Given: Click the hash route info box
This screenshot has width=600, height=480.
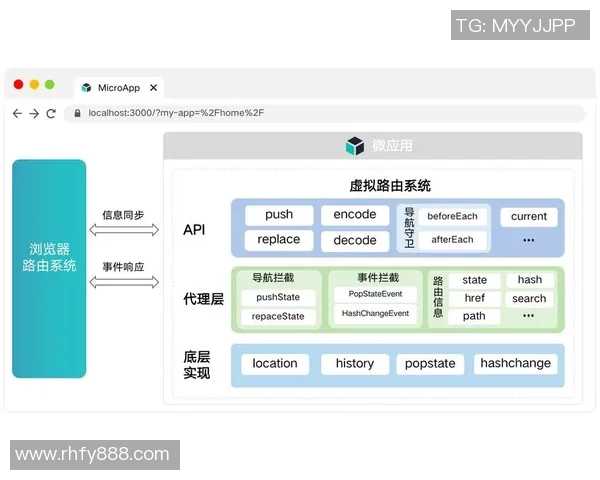Looking at the screenshot, I should pos(530,280).
